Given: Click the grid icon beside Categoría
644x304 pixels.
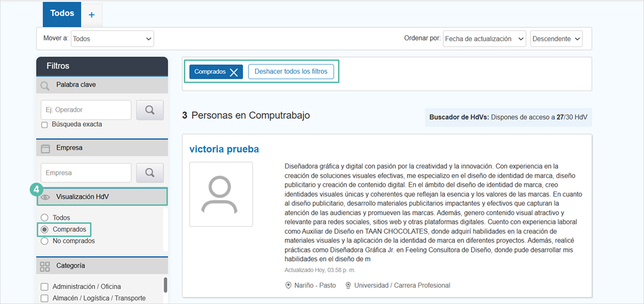Looking at the screenshot, I should click(x=45, y=266).
